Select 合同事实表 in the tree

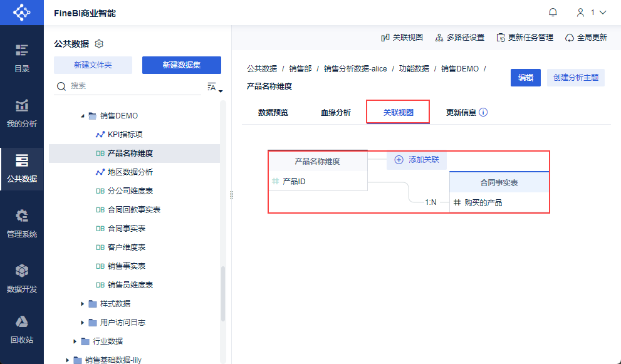[134, 229]
